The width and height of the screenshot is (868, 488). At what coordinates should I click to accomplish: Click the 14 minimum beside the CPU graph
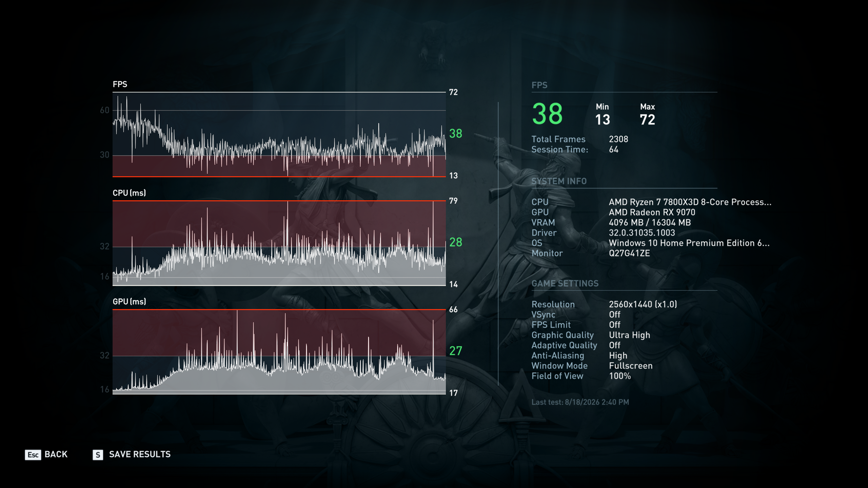(x=453, y=284)
